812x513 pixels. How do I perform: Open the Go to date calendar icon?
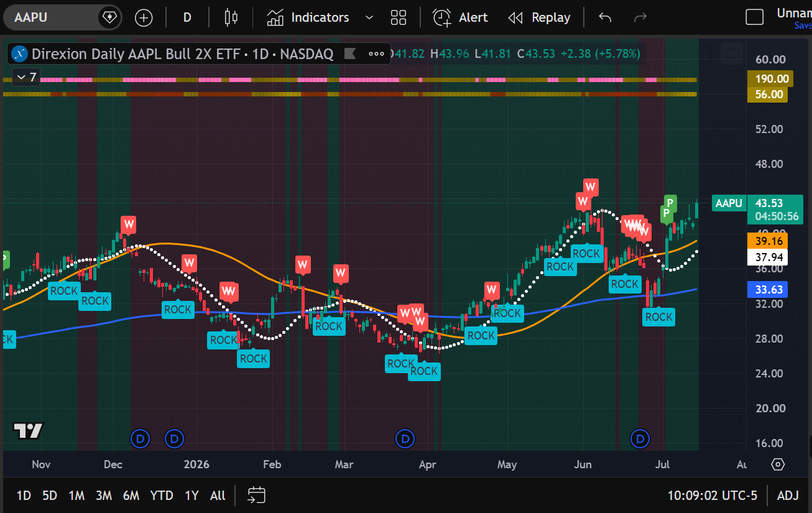[256, 495]
